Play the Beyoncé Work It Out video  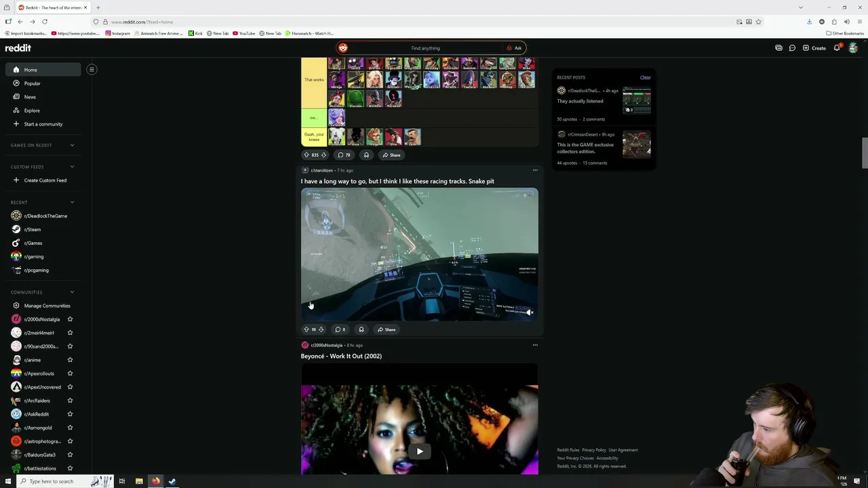tap(420, 451)
